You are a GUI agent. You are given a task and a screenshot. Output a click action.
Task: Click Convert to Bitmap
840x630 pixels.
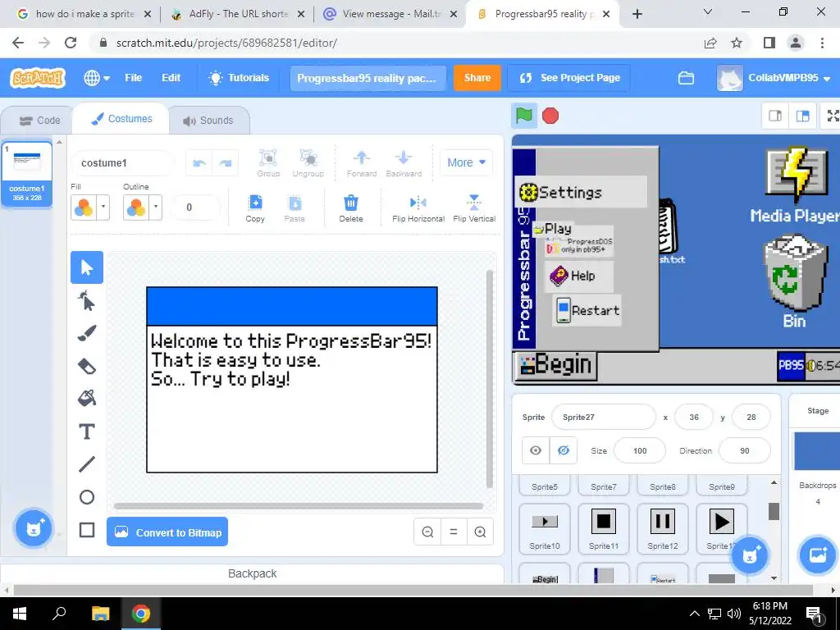167,532
